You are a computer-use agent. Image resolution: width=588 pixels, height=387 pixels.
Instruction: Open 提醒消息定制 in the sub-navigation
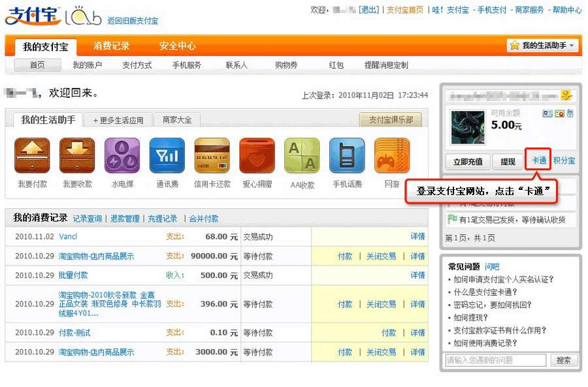click(x=386, y=65)
